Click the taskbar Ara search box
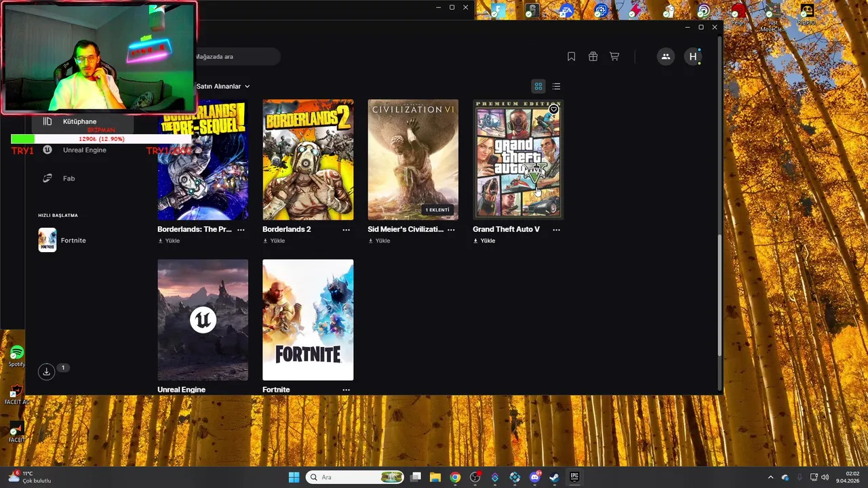The width and height of the screenshot is (868, 488). [355, 477]
